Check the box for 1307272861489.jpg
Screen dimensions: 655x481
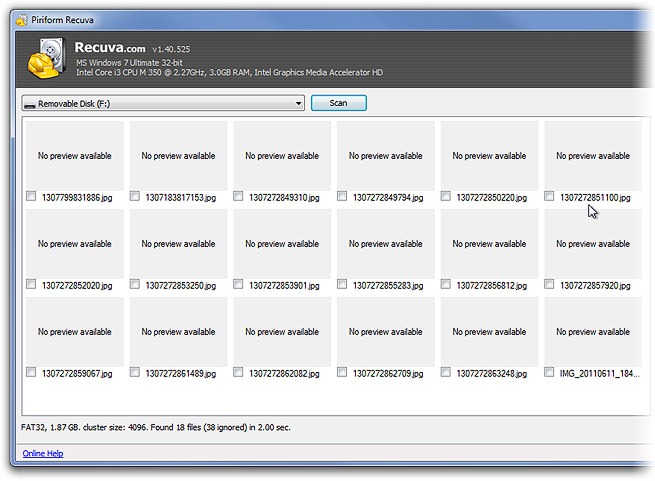tap(135, 372)
